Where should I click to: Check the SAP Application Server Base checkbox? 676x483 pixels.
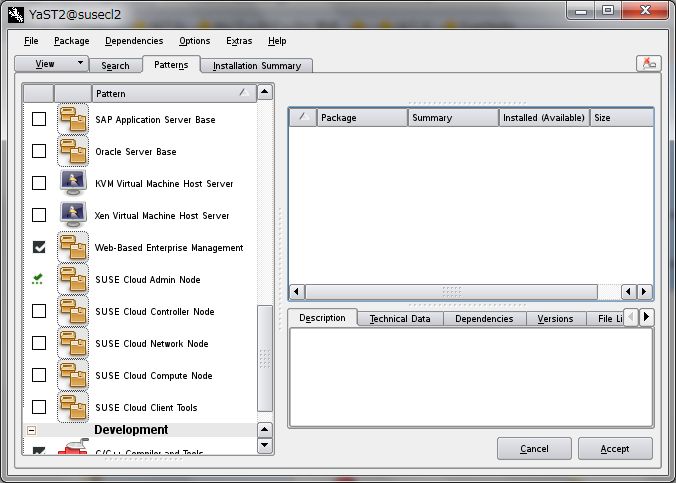[39, 119]
